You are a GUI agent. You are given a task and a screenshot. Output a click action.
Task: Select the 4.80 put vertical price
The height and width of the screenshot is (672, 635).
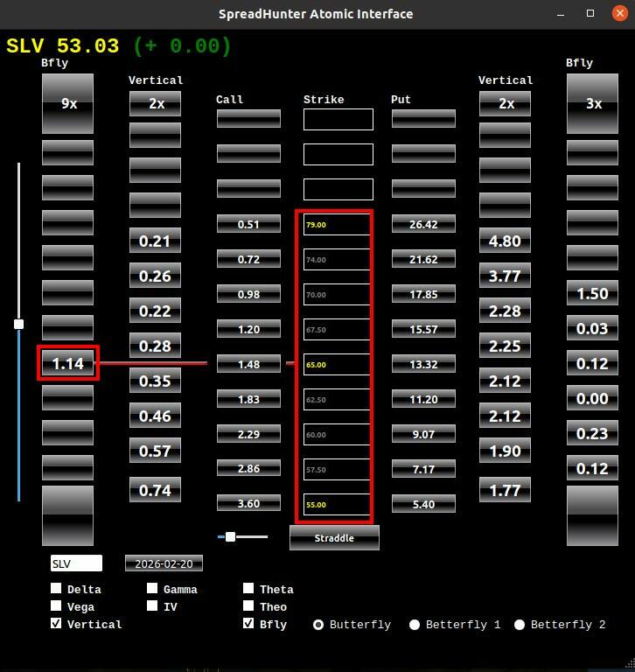[x=505, y=241]
